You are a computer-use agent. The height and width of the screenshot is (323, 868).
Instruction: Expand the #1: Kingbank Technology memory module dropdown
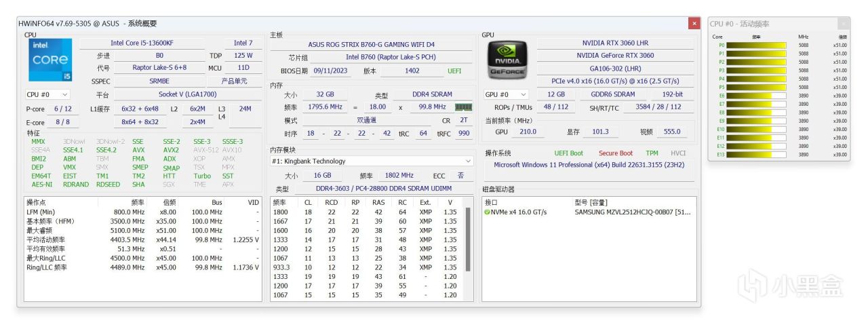point(372,161)
